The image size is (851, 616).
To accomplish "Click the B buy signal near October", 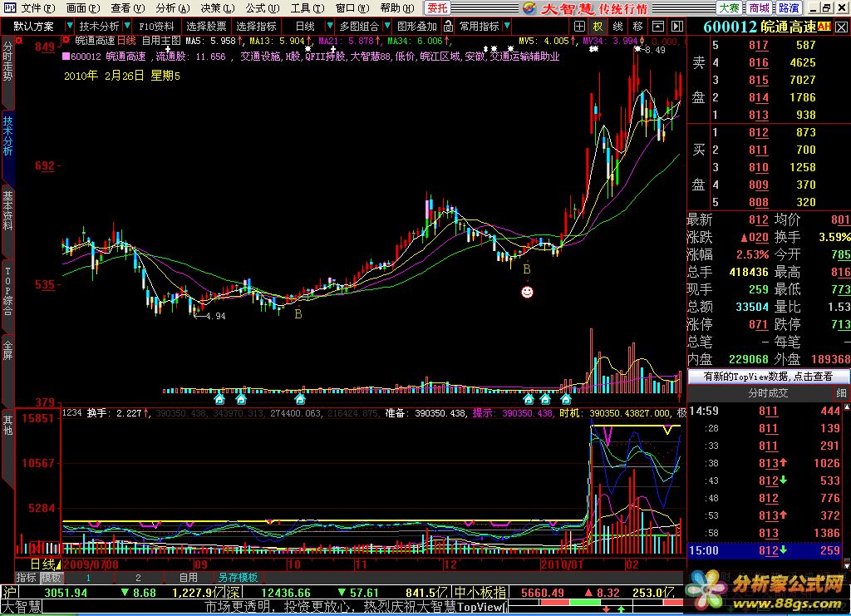I will pyautogui.click(x=298, y=313).
